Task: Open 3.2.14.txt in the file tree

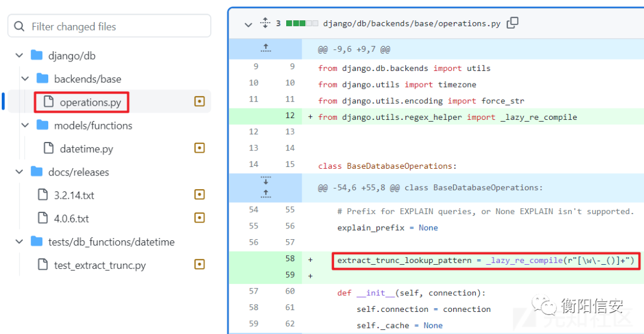Action: (x=74, y=195)
